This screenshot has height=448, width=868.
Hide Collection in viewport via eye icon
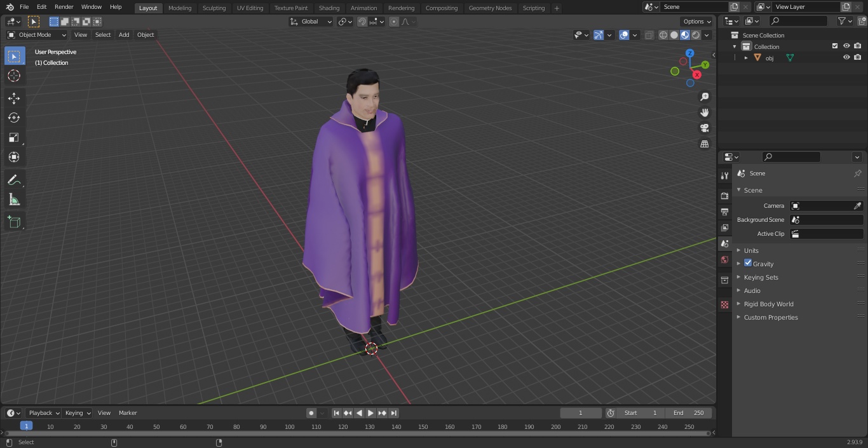pos(846,46)
